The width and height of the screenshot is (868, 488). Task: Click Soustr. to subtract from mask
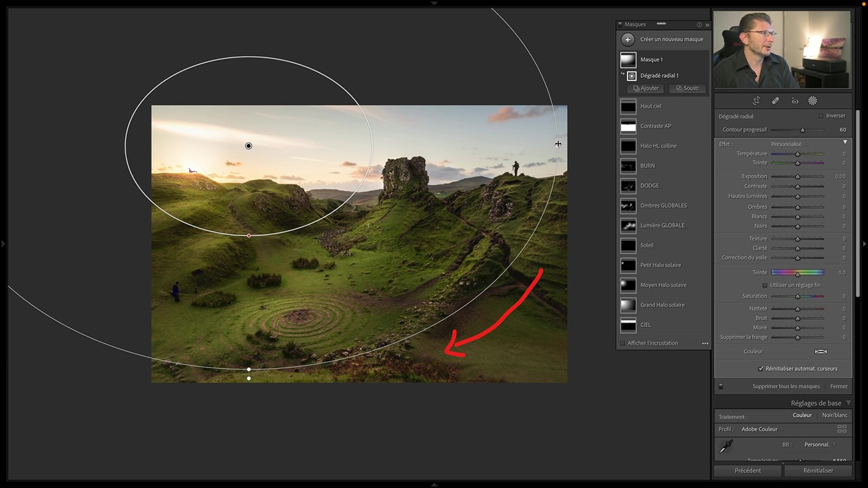[x=688, y=88]
